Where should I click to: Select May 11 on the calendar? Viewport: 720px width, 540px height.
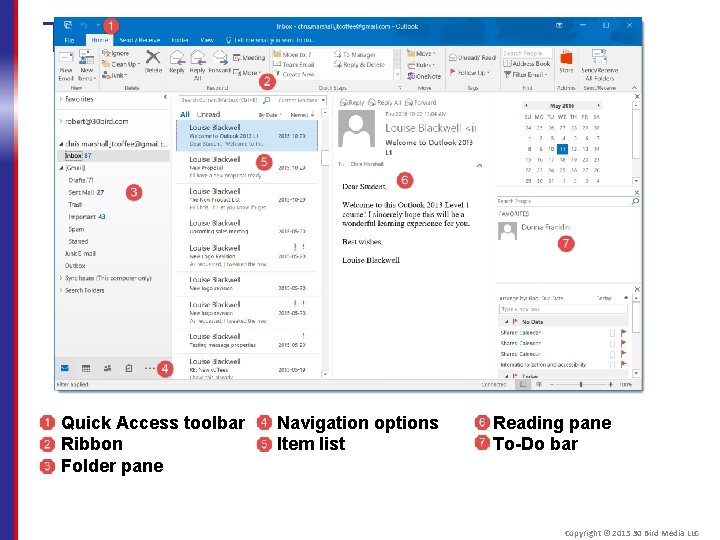(562, 149)
